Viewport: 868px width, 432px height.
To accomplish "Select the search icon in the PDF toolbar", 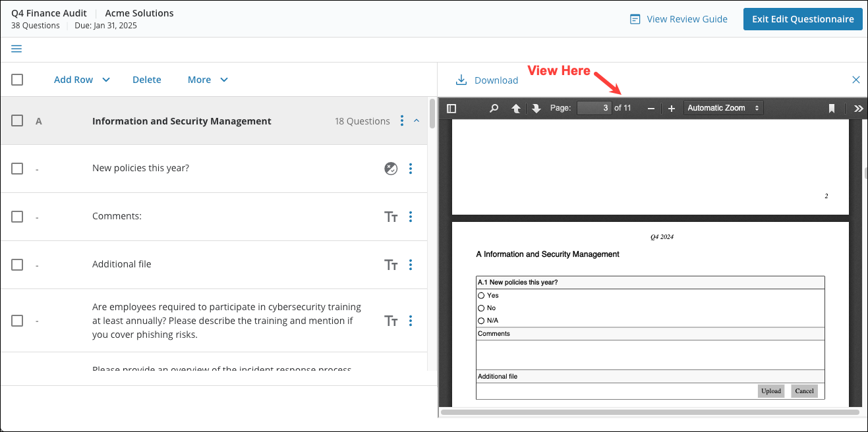I will 494,108.
